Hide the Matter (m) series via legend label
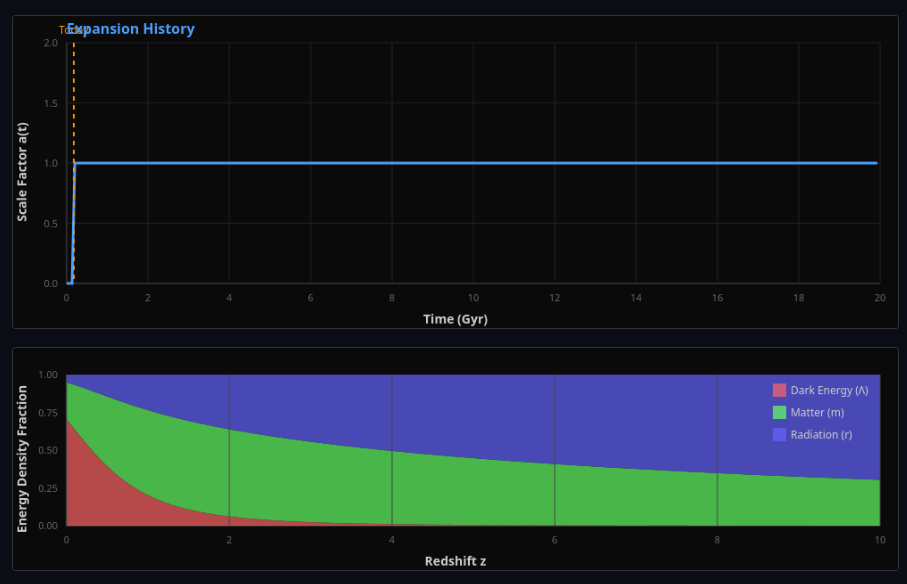 click(817, 412)
